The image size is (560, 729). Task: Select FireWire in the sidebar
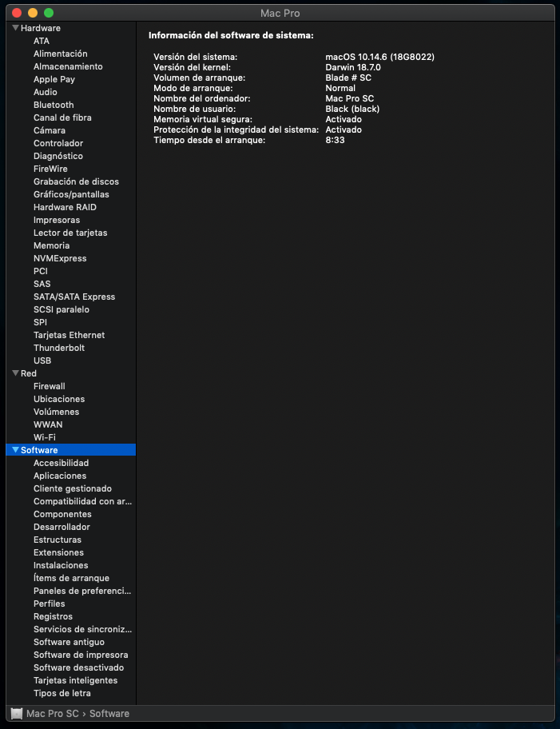(50, 169)
